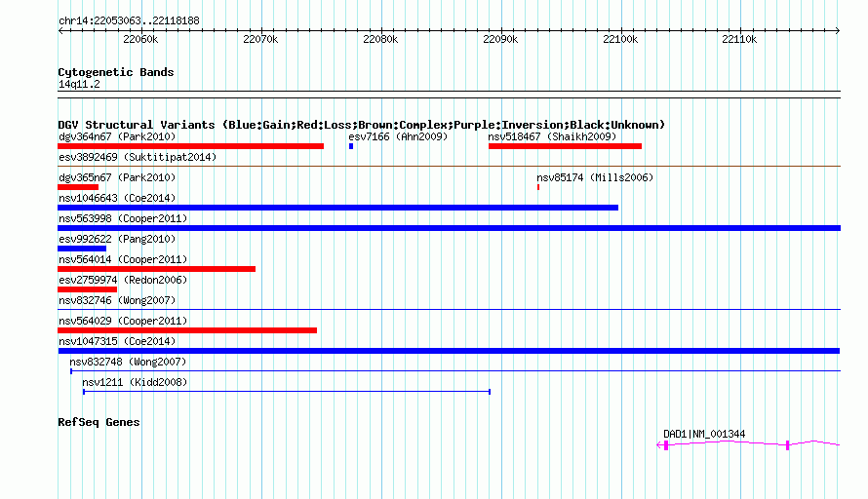Click nsv563998 (Cooper2011) label
Image resolution: width=868 pixels, height=499 pixels.
pos(123,218)
